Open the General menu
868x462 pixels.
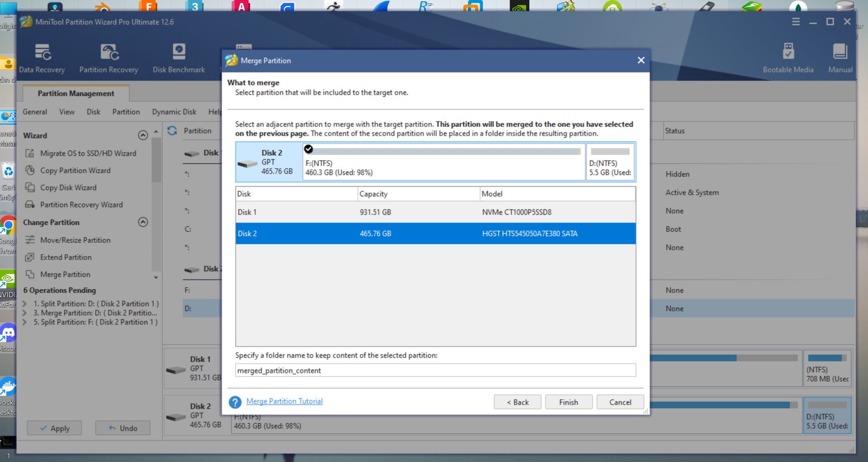point(35,112)
